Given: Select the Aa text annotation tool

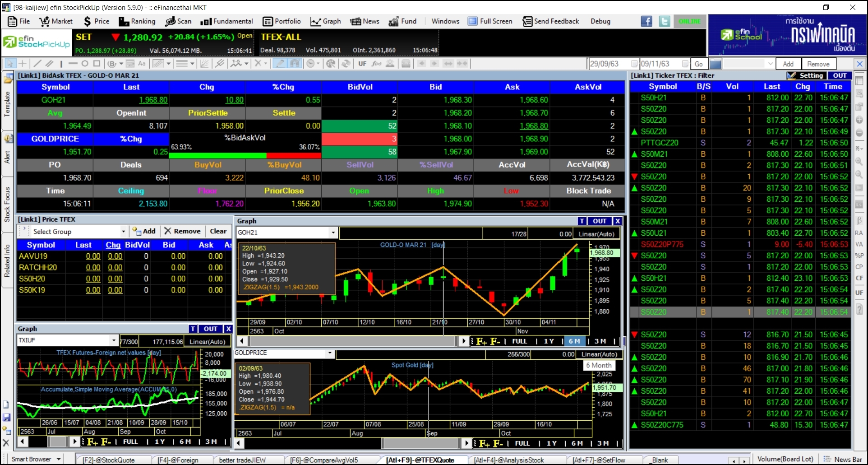Looking at the screenshot, I should (x=142, y=64).
